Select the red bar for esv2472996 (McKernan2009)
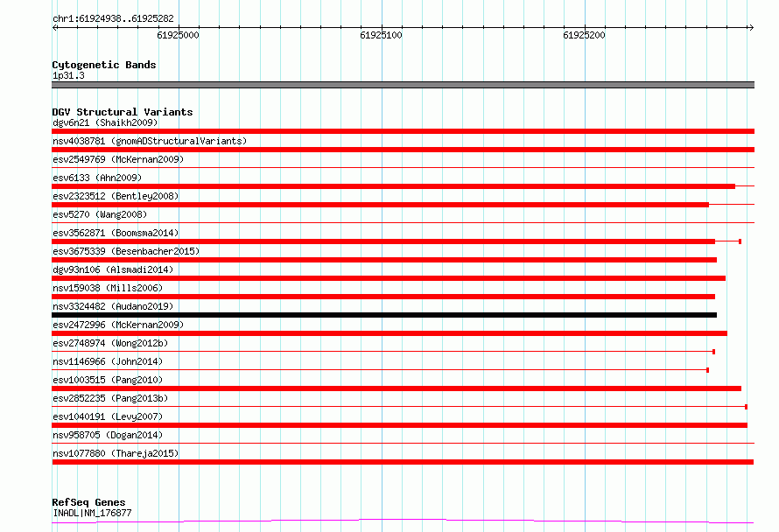 [x=389, y=333]
